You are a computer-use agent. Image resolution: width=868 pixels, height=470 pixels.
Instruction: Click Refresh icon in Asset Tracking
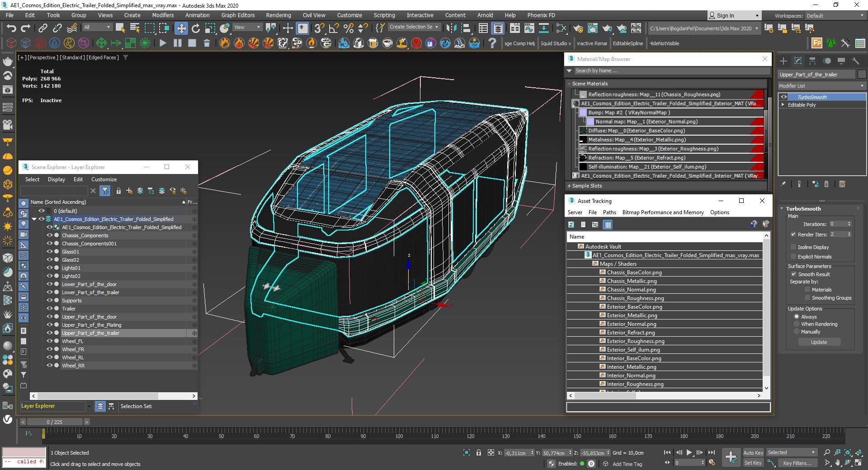pyautogui.click(x=571, y=225)
